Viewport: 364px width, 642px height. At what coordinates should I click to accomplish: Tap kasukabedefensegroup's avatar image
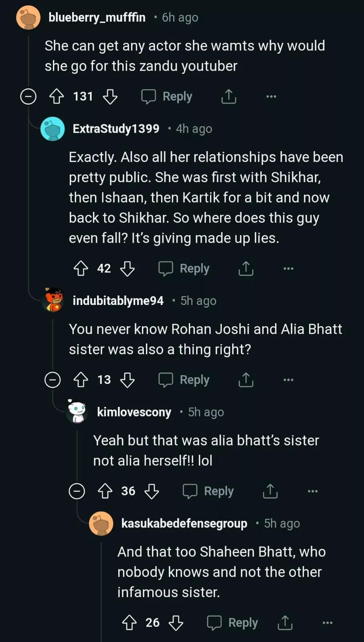point(101,524)
